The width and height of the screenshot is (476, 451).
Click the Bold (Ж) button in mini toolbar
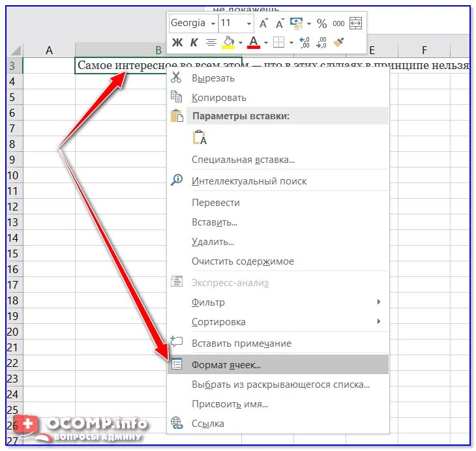tap(177, 42)
